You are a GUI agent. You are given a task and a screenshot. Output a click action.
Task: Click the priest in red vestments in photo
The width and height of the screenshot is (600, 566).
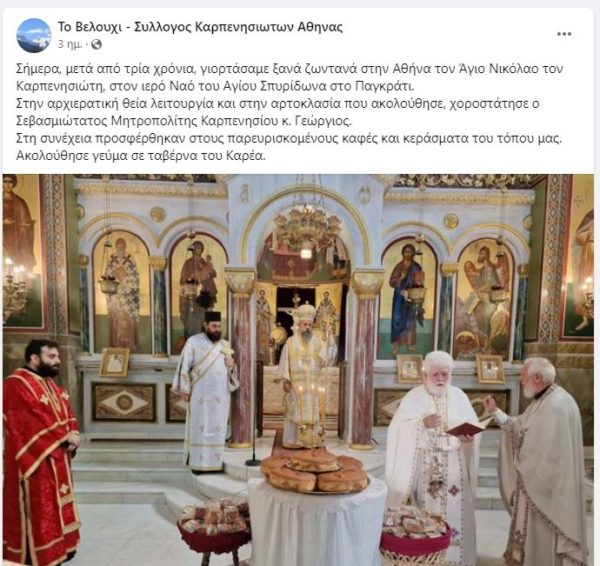pos(40,448)
